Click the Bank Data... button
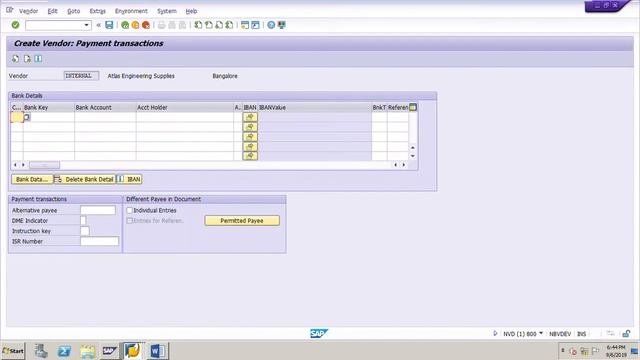The width and height of the screenshot is (640, 360). point(32,179)
